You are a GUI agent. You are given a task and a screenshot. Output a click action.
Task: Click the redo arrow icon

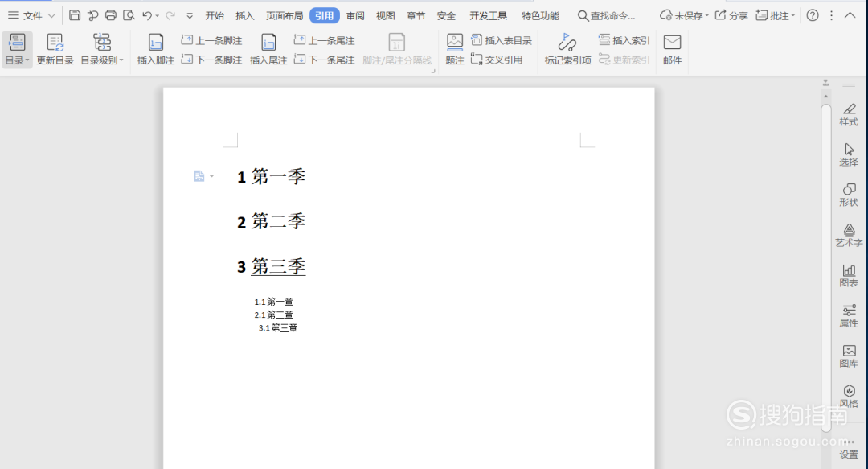(170, 15)
